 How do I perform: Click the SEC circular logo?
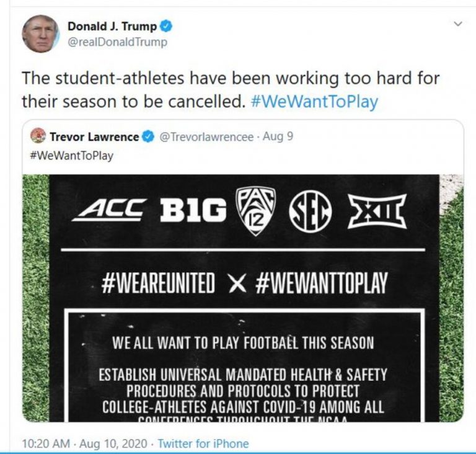pos(311,211)
